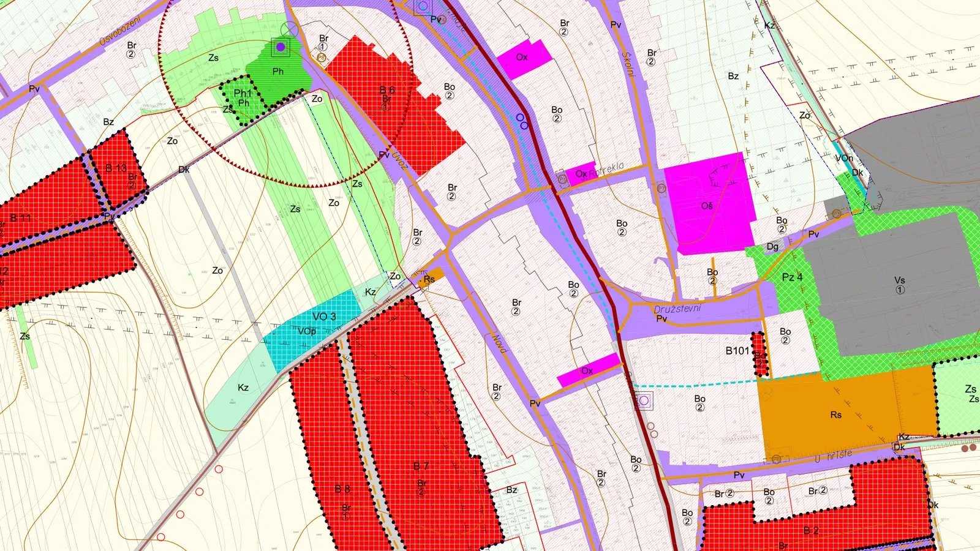Click the Družstevní street name
Image resolution: width=980 pixels, height=551 pixels.
677,309
